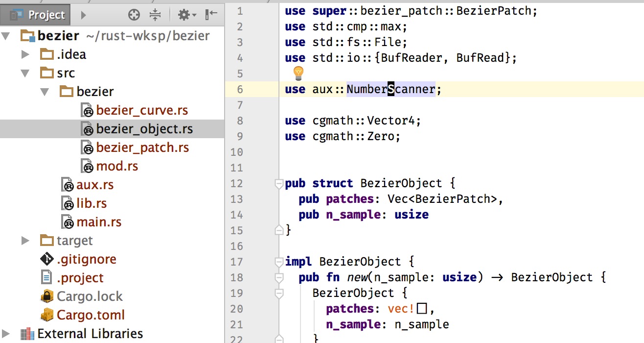Select bezier_object.rs file
The image size is (644, 343).
[144, 129]
